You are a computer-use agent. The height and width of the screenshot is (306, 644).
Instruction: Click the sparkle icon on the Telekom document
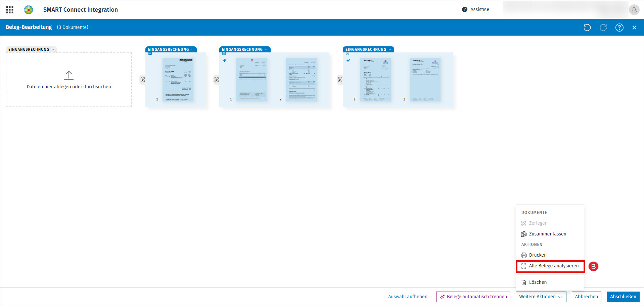(x=225, y=61)
